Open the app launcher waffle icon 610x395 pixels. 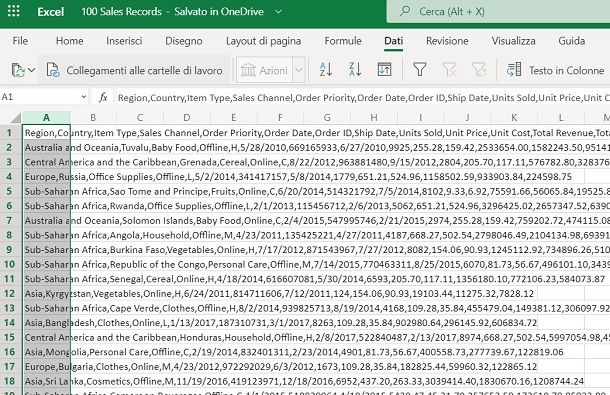(14, 11)
